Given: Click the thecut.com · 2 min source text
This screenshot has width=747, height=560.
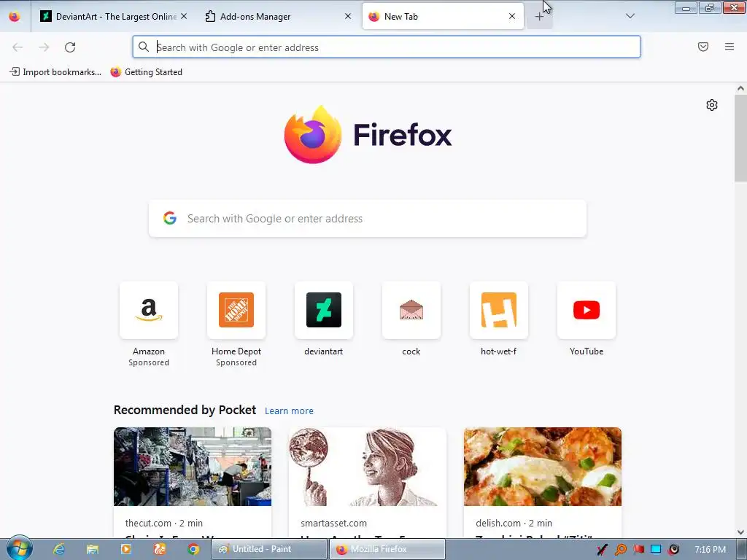Looking at the screenshot, I should pyautogui.click(x=164, y=523).
